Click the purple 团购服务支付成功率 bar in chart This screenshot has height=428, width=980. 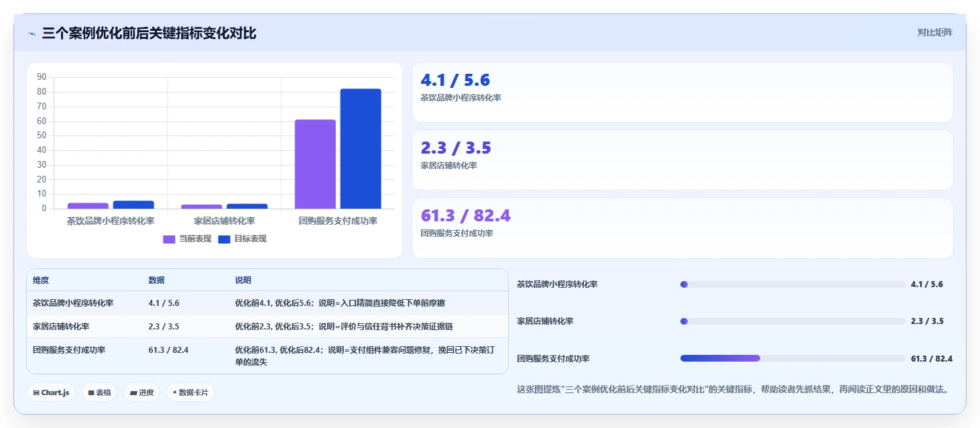point(315,164)
